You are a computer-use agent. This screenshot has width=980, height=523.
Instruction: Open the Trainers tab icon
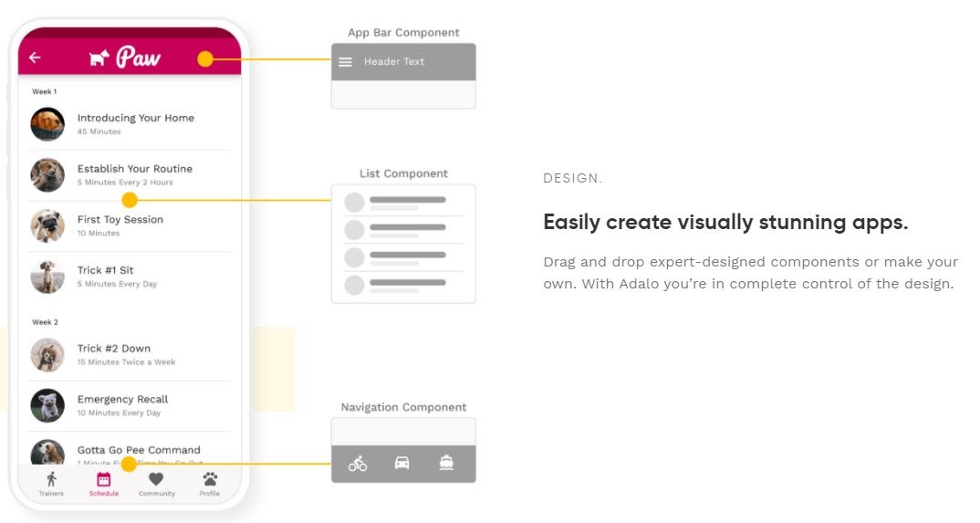coord(51,484)
